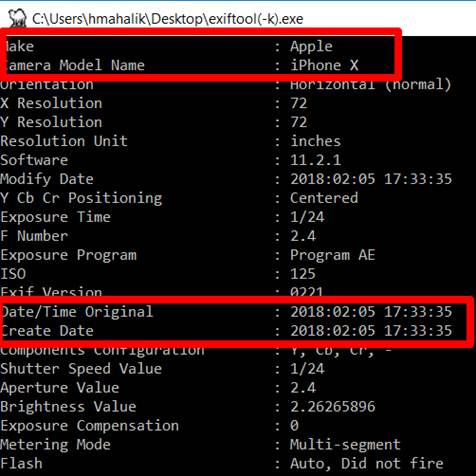Image resolution: width=476 pixels, height=476 pixels.
Task: Click the Modify Date timestamp value
Action: (x=371, y=179)
